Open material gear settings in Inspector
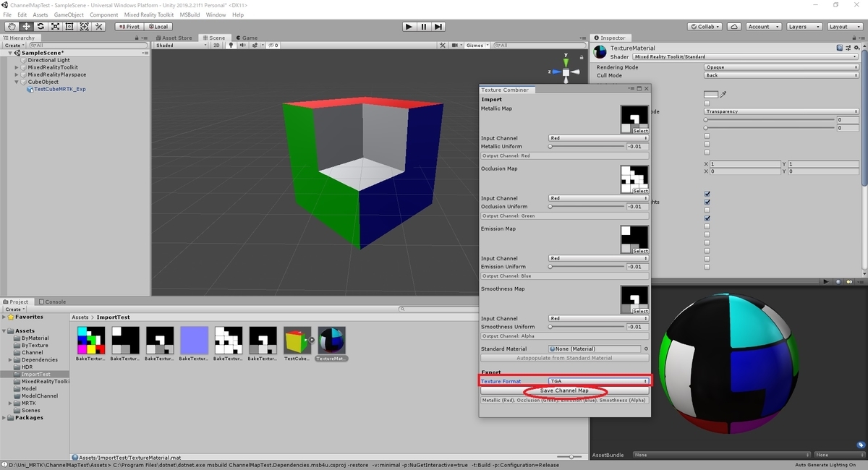Image resolution: width=868 pixels, height=470 pixels. pyautogui.click(x=856, y=48)
